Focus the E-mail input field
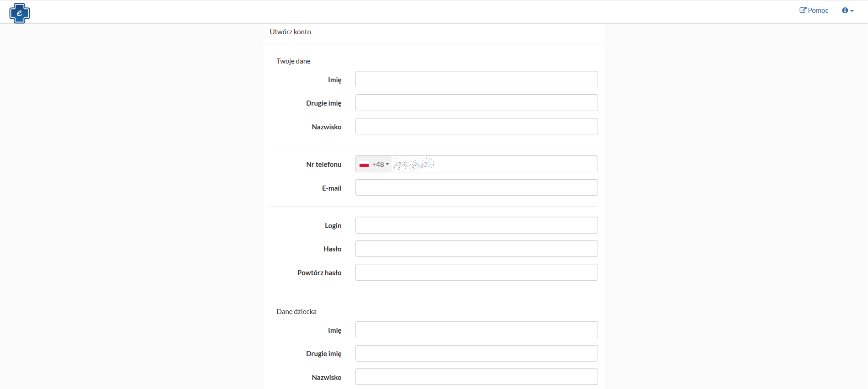Screen dimensions: 868x389 [x=476, y=188]
